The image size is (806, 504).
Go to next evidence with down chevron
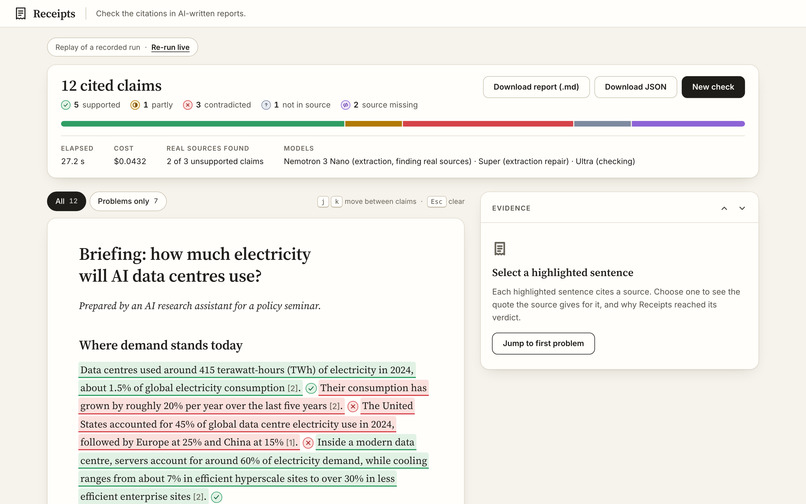click(742, 208)
